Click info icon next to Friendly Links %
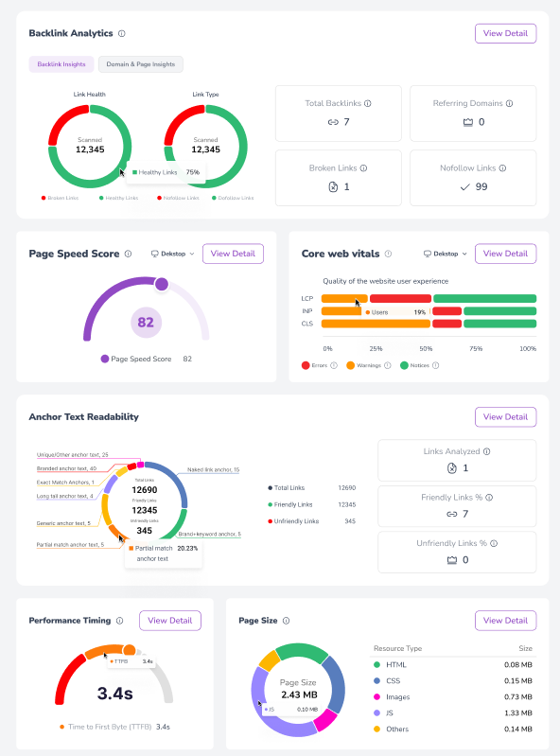Viewport: 560px width, 756px height. pos(489,497)
